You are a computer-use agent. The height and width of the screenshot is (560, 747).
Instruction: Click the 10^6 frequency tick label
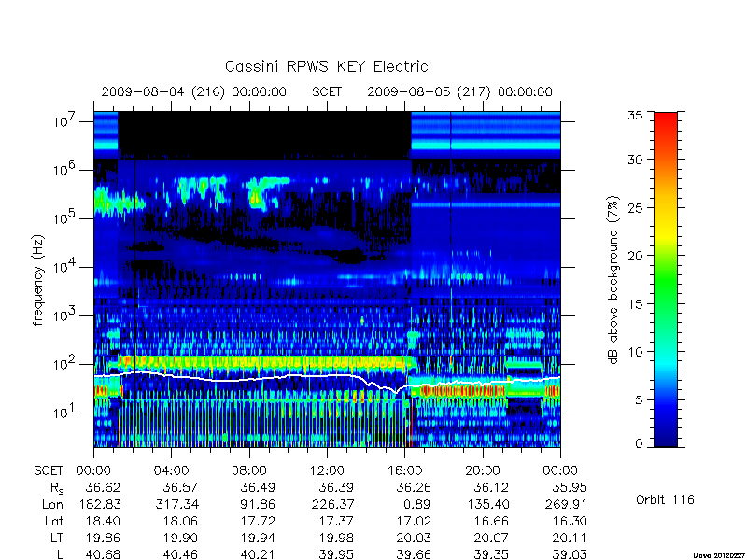pos(65,169)
